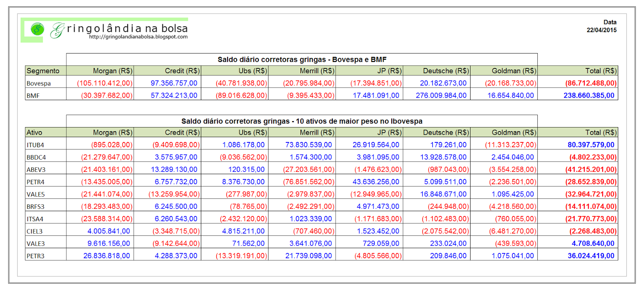Click VALE3 Ubs value 71.562,00
The width and height of the screenshot is (644, 290).
point(248,244)
